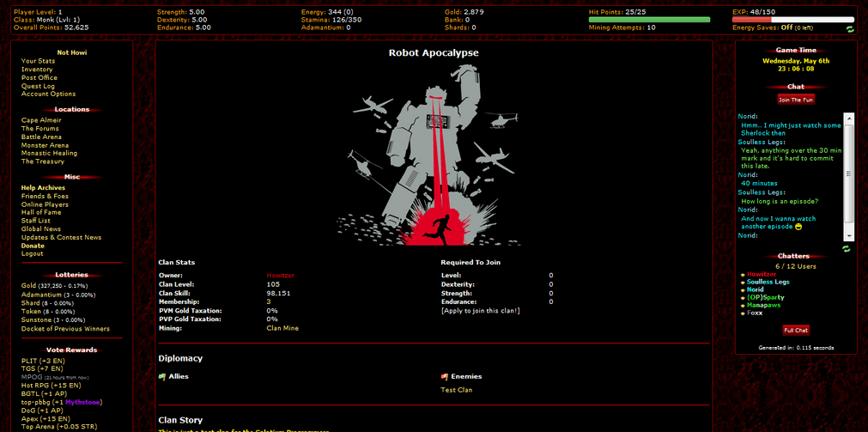The image size is (868, 432).
Task: View Online Players
Action: tap(45, 204)
